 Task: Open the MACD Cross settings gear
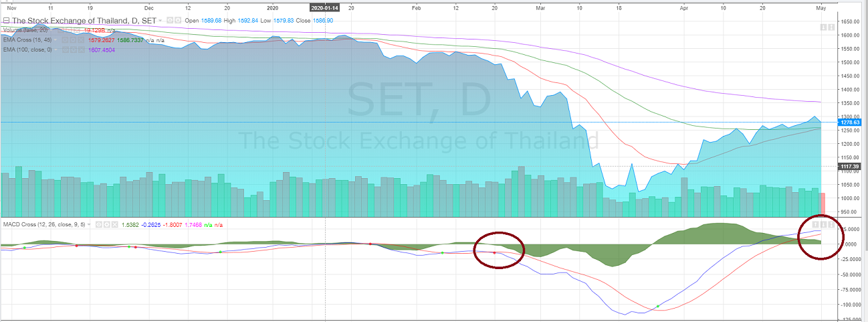pos(106,225)
